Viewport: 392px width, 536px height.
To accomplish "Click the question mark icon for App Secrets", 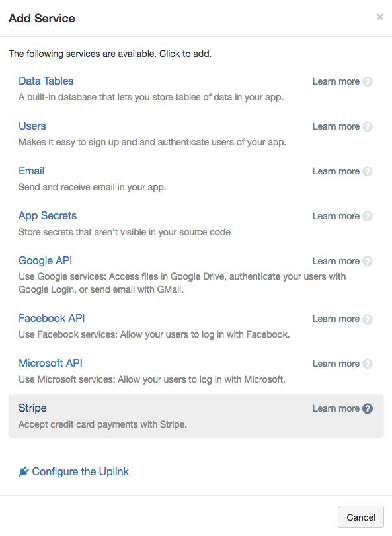I will [368, 216].
